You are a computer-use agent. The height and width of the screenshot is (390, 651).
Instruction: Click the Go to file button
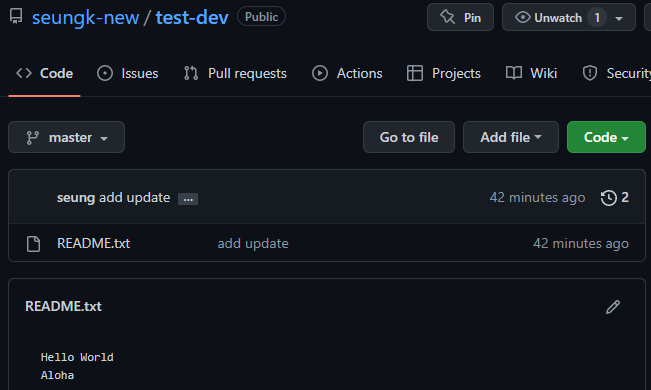click(x=409, y=137)
